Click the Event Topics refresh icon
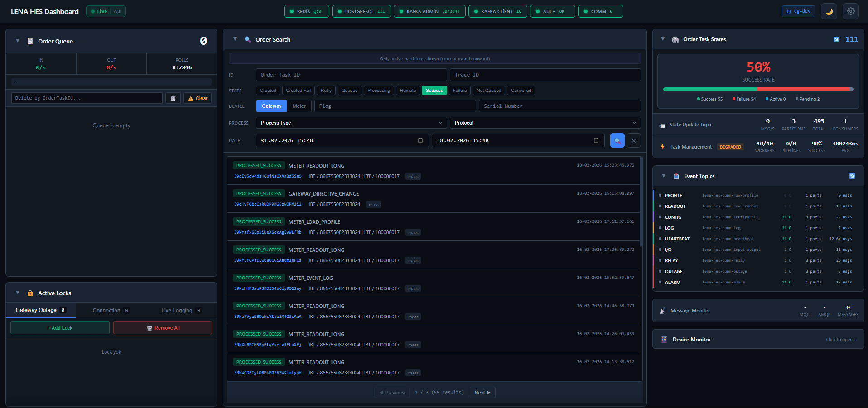Viewport: 868px width, 408px height. (x=852, y=176)
